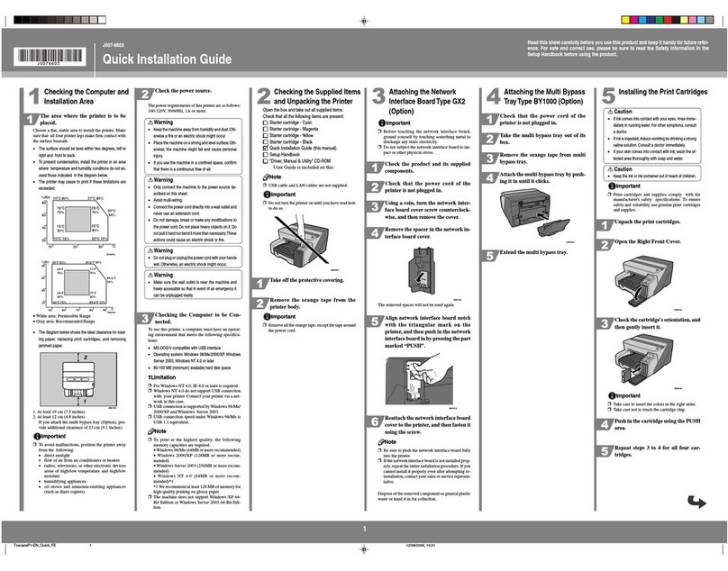The height and width of the screenshot is (571, 728).
Task: Click step badge 2 beside 'Check the power source'
Action: pyautogui.click(x=144, y=95)
